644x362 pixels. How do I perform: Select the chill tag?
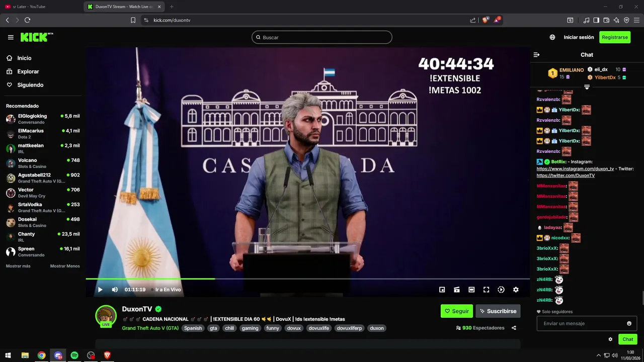(229, 328)
